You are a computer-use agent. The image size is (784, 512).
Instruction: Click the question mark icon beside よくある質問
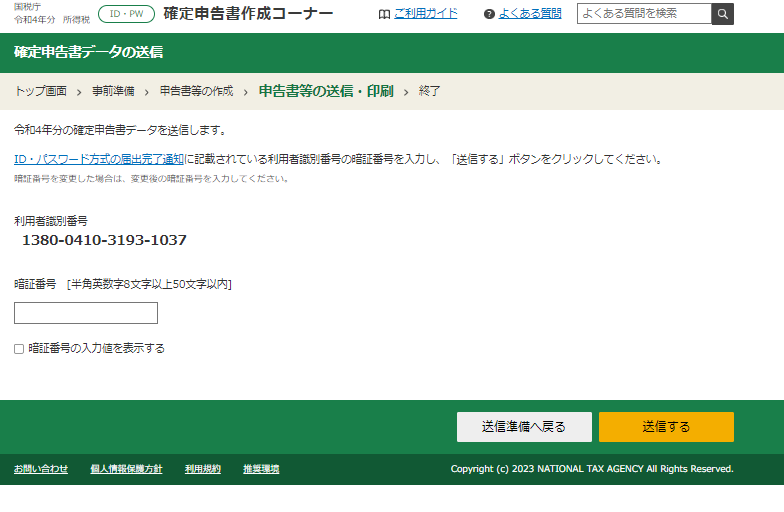[489, 14]
